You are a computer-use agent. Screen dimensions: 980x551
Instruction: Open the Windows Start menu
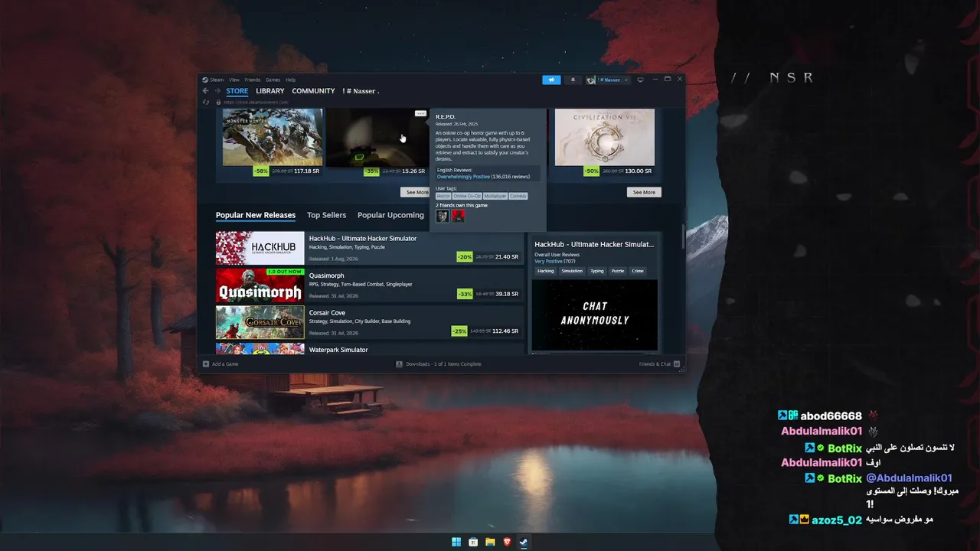click(456, 542)
